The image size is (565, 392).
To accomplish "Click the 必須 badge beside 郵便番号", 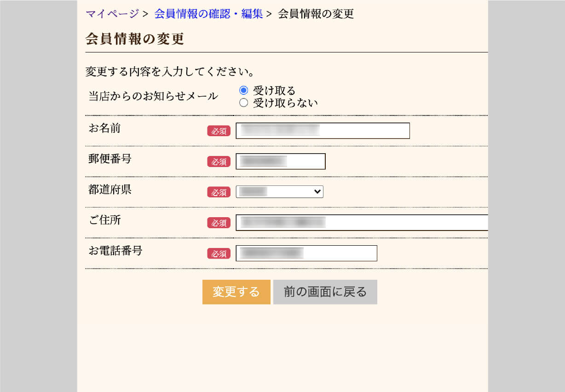I will 219,161.
